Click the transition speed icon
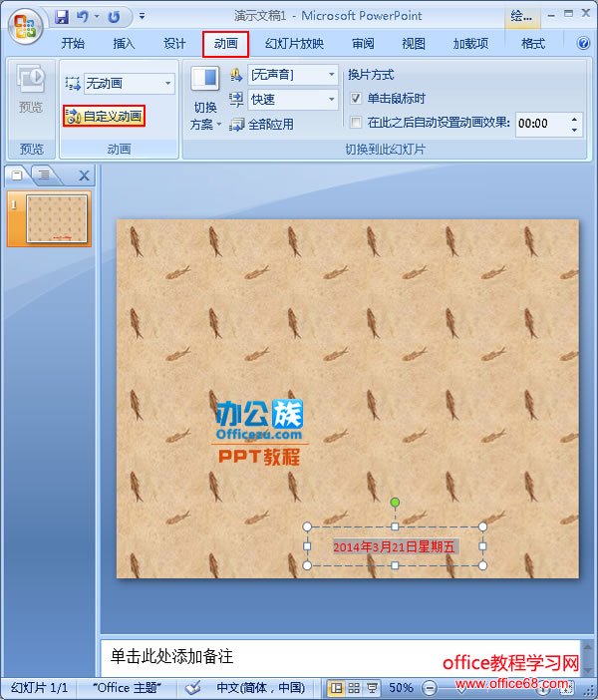Image resolution: width=598 pixels, height=700 pixels. pos(236,99)
